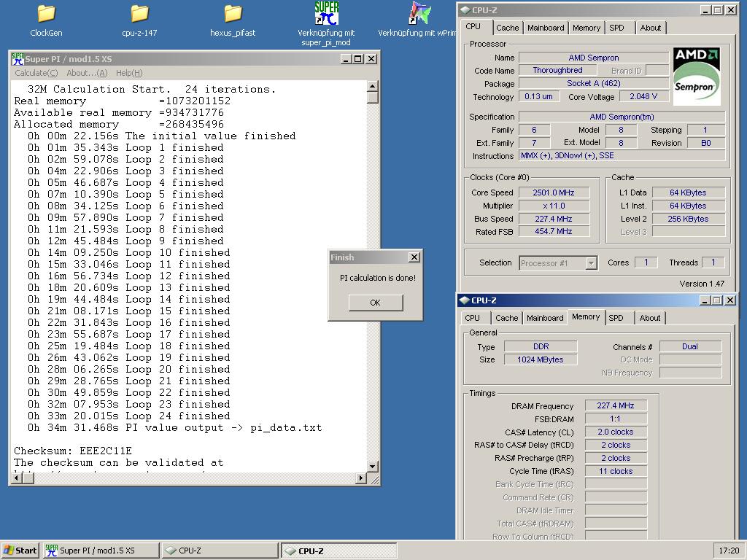Click the Revision B0 value
The width and height of the screenshot is (747, 560).
coord(706,143)
